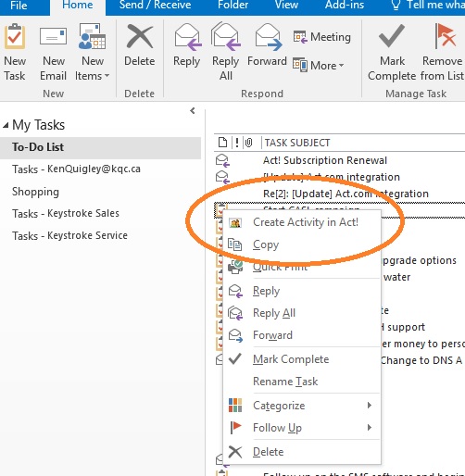The height and width of the screenshot is (476, 465).
Task: Open the View ribbon tab
Action: [286, 6]
